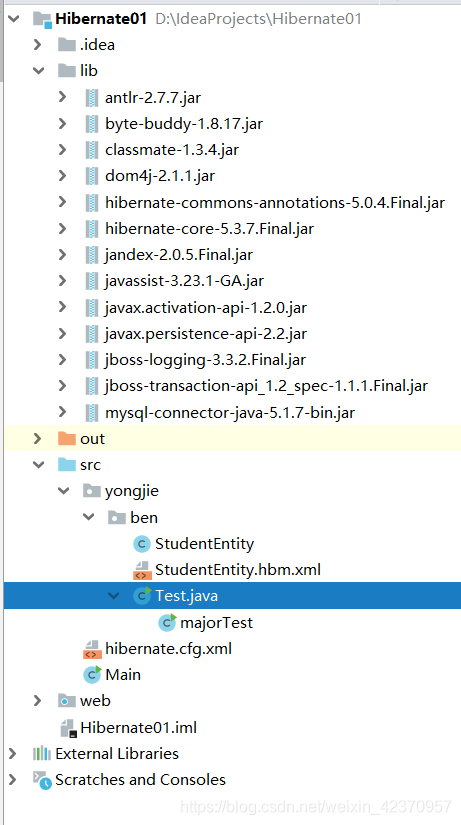This screenshot has width=461, height=825.
Task: Collapse the lib folder
Action: 38,71
